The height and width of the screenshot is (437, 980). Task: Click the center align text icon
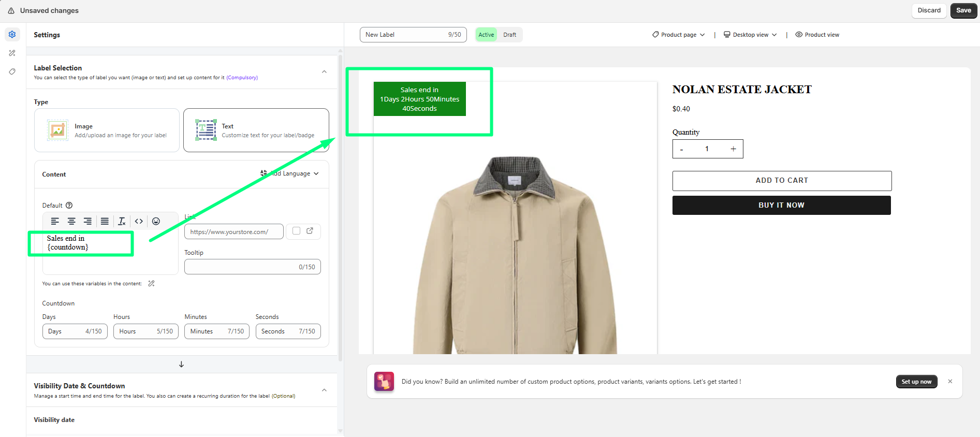coord(71,221)
